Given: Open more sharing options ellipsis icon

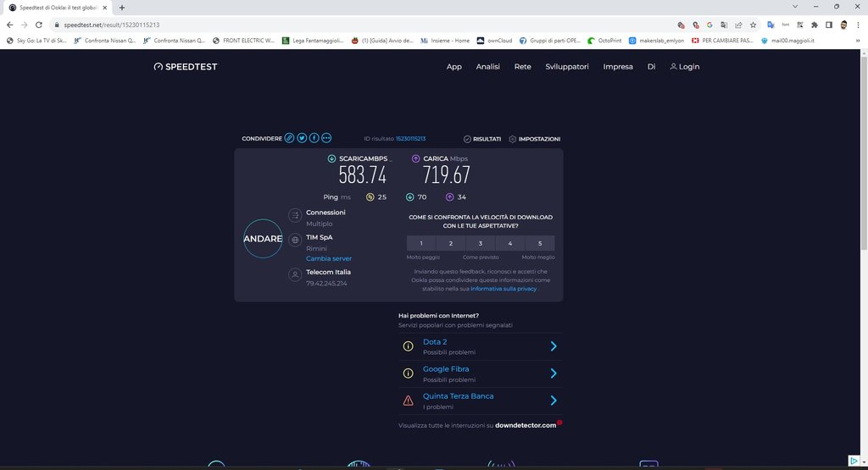Looking at the screenshot, I should pos(326,138).
